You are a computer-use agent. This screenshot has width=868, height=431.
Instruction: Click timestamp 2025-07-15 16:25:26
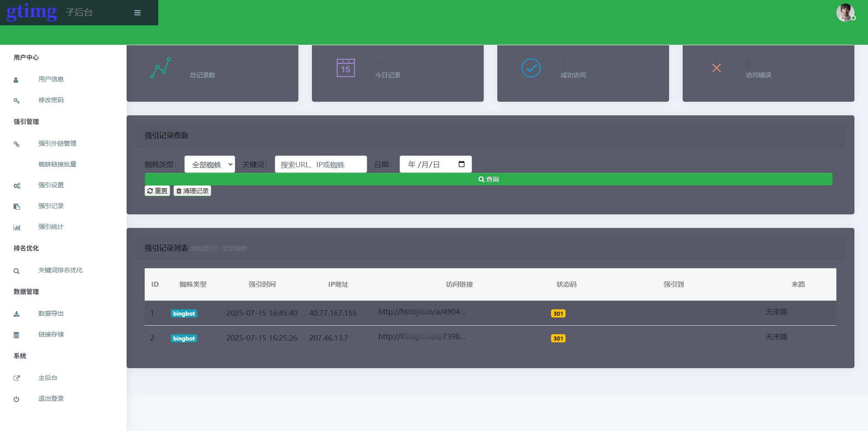point(262,338)
